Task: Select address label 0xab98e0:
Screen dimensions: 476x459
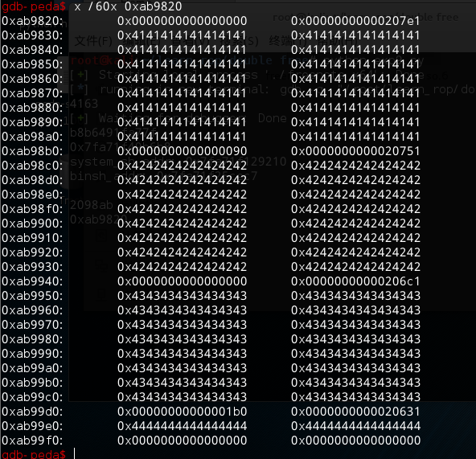Action: pos(32,195)
